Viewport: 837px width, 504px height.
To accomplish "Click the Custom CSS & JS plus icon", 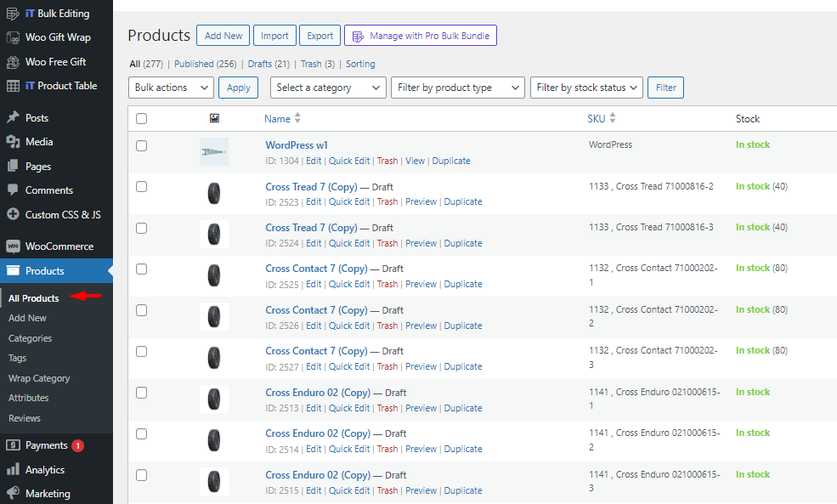I will (13, 215).
